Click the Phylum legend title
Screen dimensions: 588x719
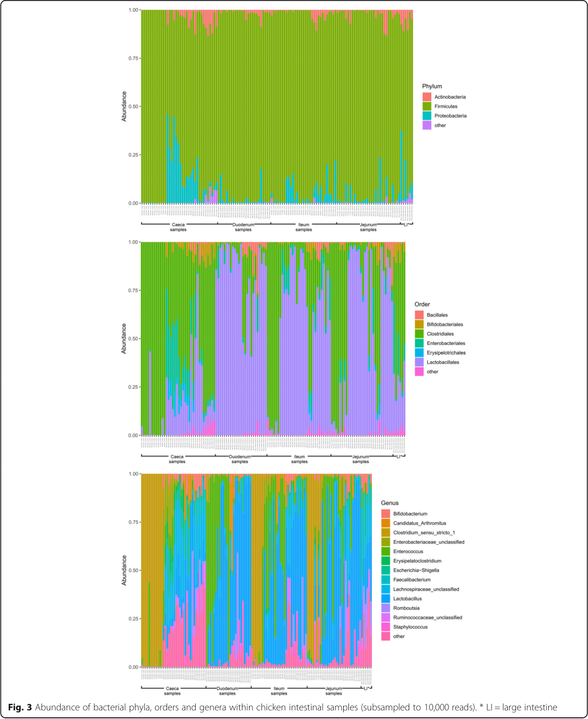pyautogui.click(x=433, y=87)
